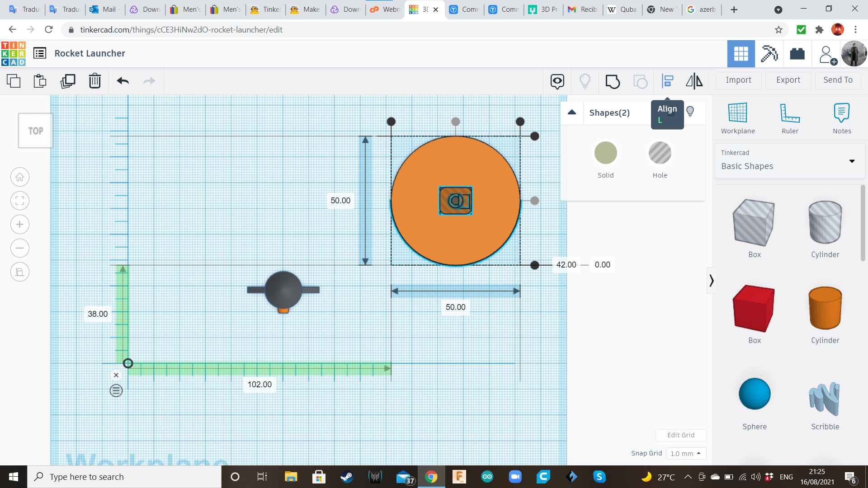Click the TOP view cube
This screenshot has width=868, height=488.
36,131
